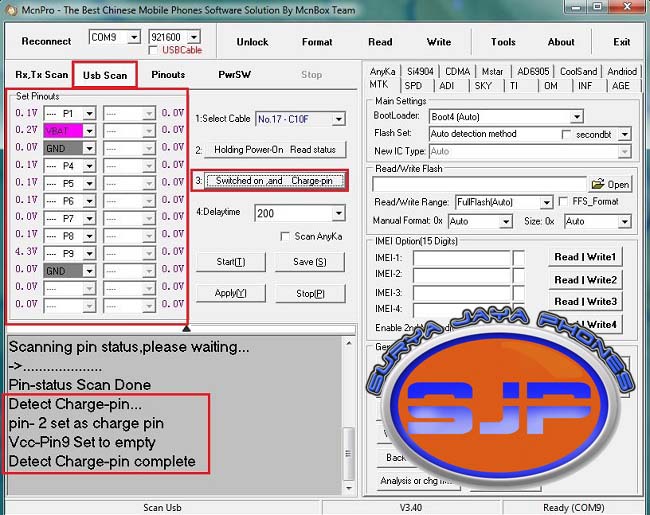Open the COM9 port dropdown
This screenshot has width=650, height=515.
[134, 37]
